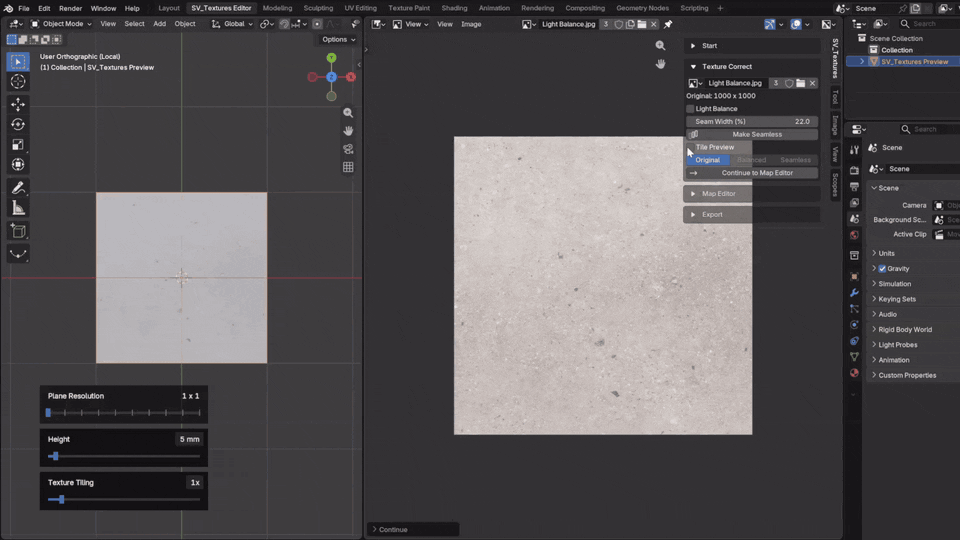Image resolution: width=960 pixels, height=540 pixels.
Task: Activate the Transform tool
Action: (x=18, y=165)
